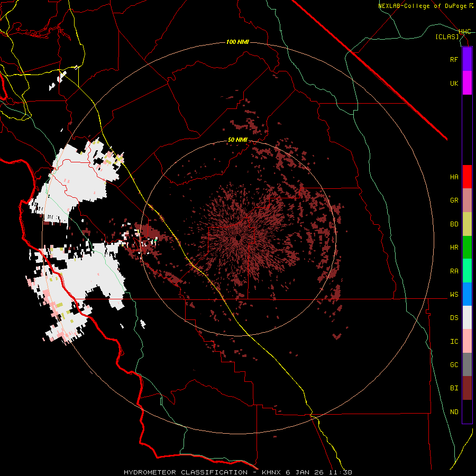Click the radar site center dot

coord(238,238)
